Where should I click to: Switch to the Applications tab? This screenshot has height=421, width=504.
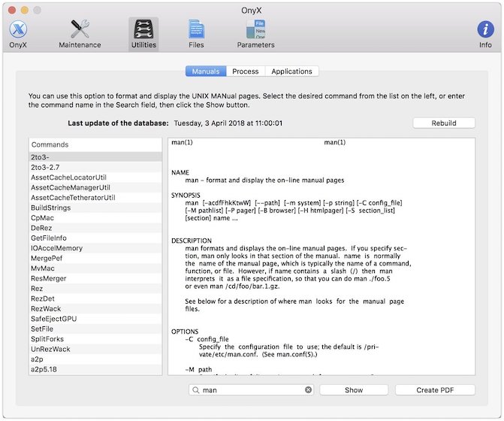click(291, 71)
